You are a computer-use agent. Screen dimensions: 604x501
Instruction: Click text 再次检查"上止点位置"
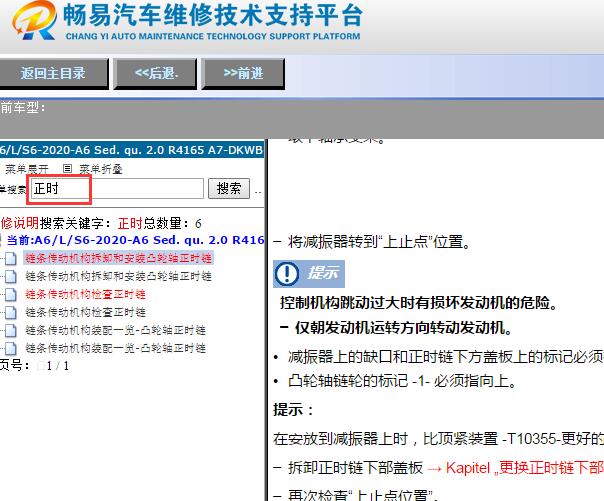tap(362, 495)
